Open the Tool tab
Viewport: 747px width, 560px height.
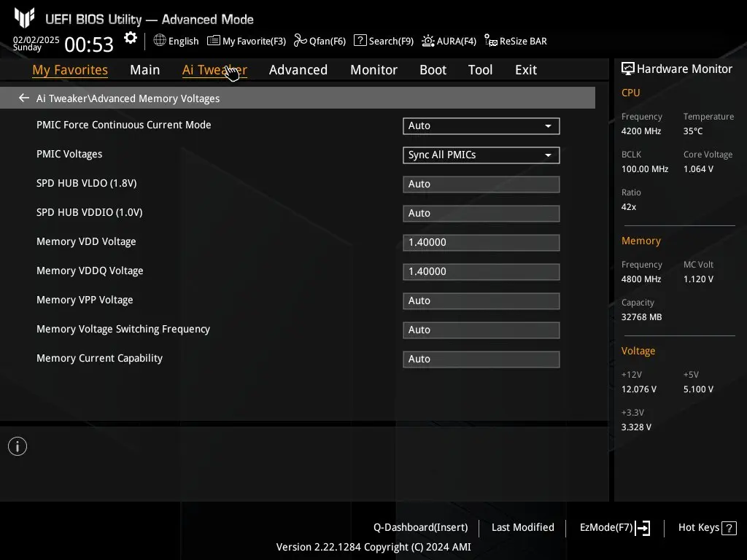(x=480, y=70)
